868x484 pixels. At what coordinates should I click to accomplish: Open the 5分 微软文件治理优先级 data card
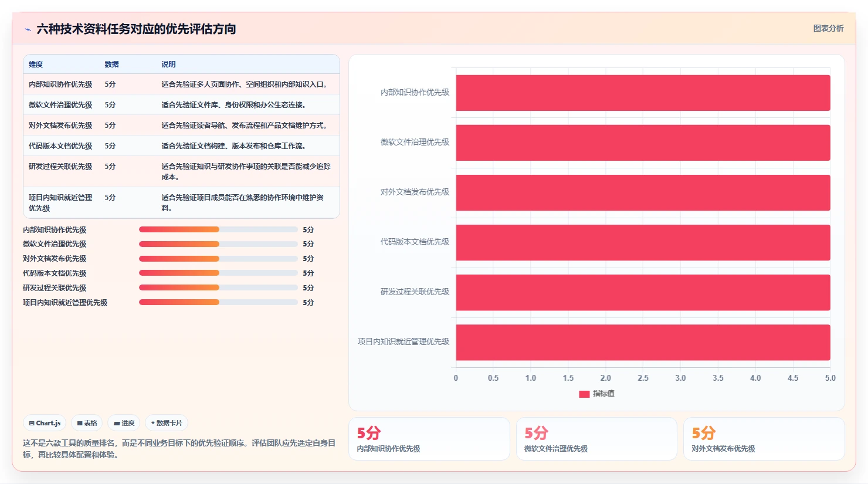coord(596,439)
